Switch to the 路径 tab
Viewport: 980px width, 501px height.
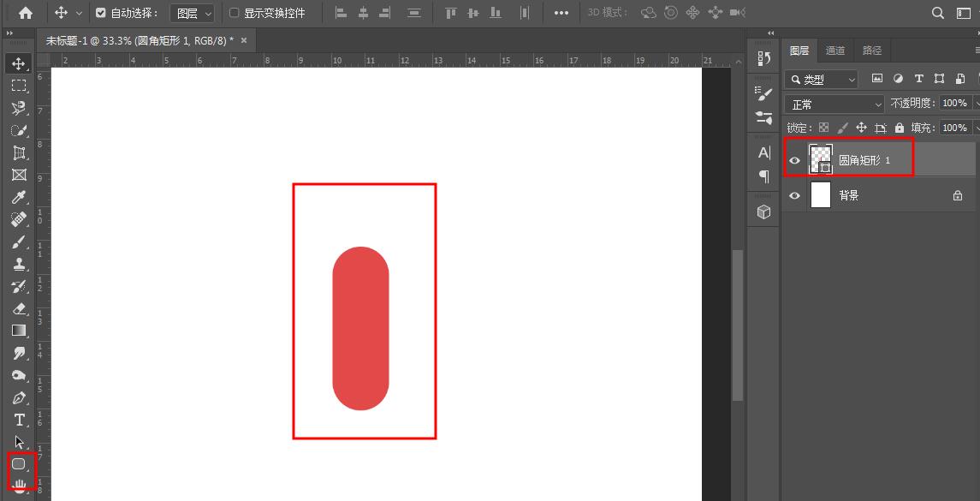pos(871,50)
